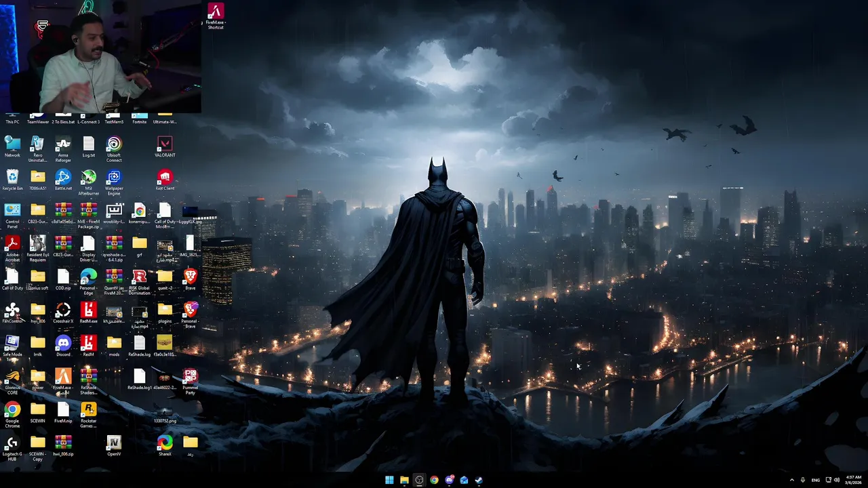Open Logitech G HUB shortcut
868x488 pixels.
[x=12, y=448]
